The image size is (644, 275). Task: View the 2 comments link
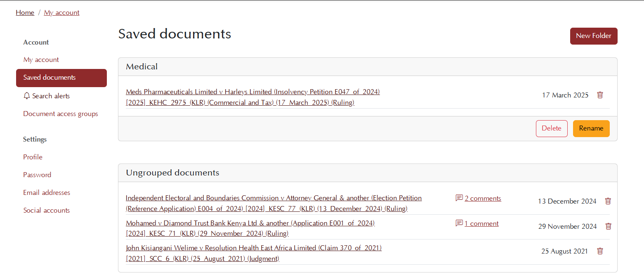pos(483,198)
